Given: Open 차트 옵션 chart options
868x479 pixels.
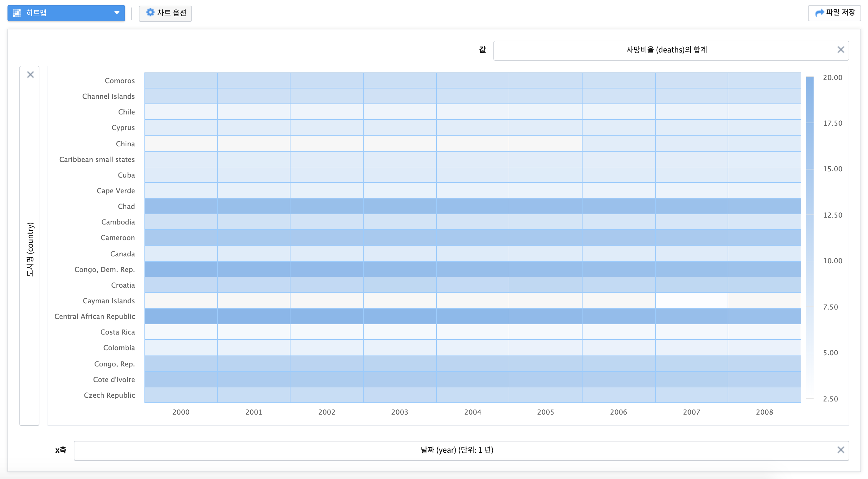Looking at the screenshot, I should [165, 13].
